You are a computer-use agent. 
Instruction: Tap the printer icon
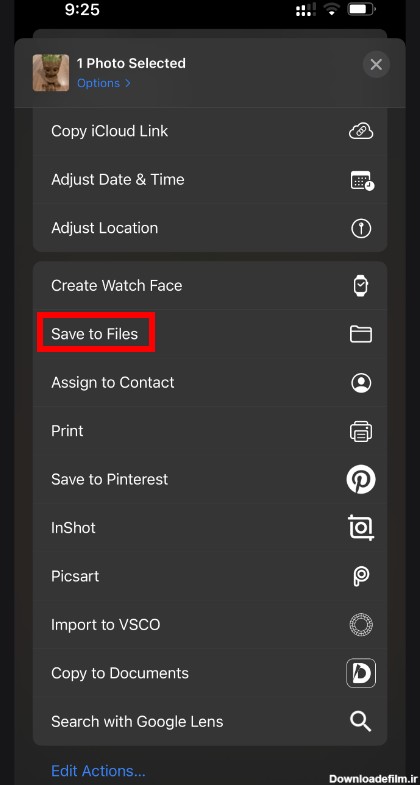click(x=361, y=431)
